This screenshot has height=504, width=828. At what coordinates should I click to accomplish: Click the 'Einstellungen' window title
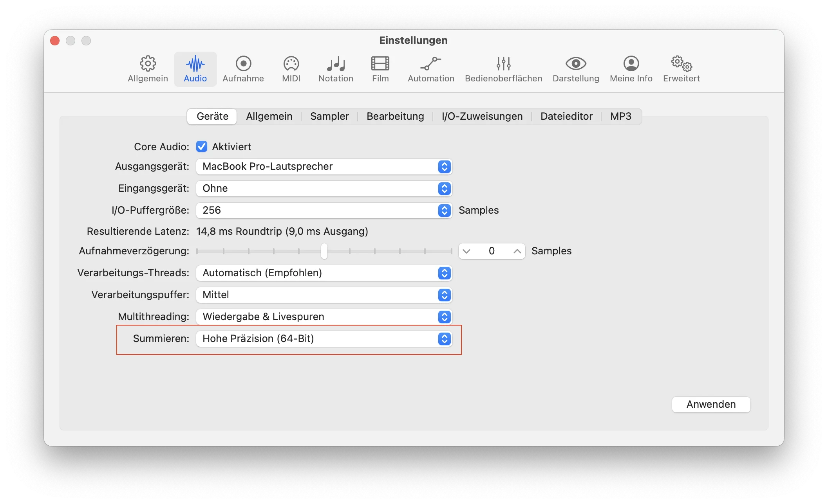click(413, 40)
